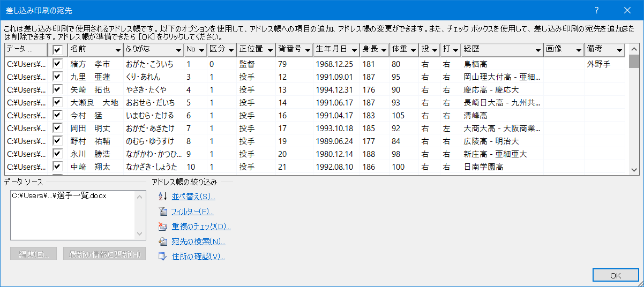The width and height of the screenshot is (644, 287).
Task: Click the career cell 広陵高 - 明治大
Action: pos(492,141)
